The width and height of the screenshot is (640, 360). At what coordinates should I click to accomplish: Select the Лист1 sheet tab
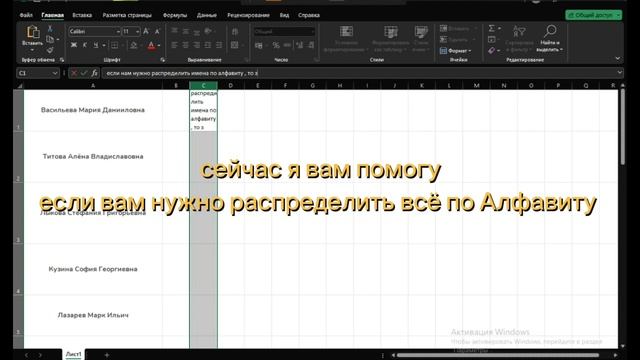tap(73, 354)
